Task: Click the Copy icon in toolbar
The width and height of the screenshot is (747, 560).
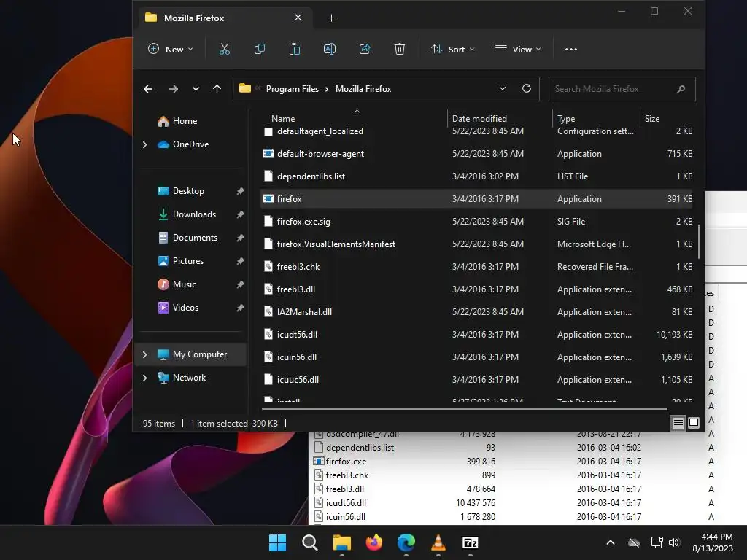Action: click(260, 49)
